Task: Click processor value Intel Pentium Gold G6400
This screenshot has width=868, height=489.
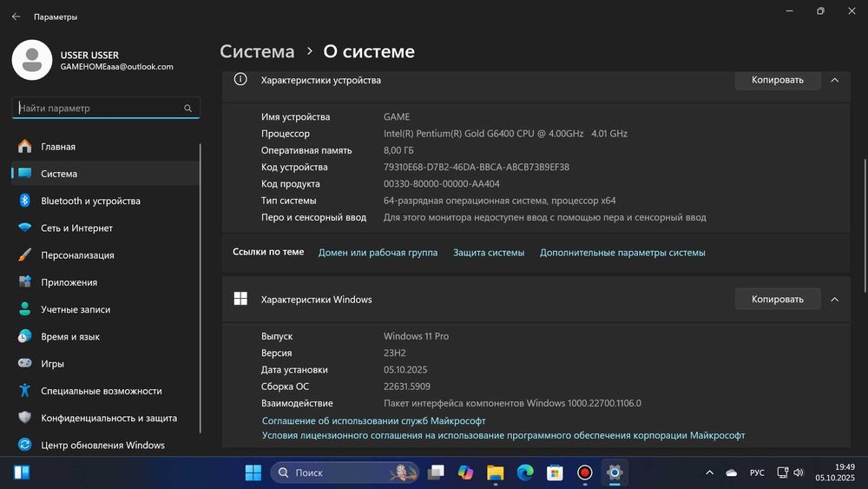Action: click(x=505, y=134)
